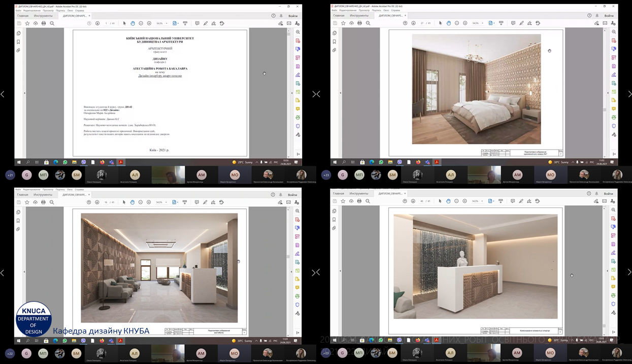The image size is (632, 364).
Task: Open Attachments paperclip in the title page window
Action: point(19,50)
